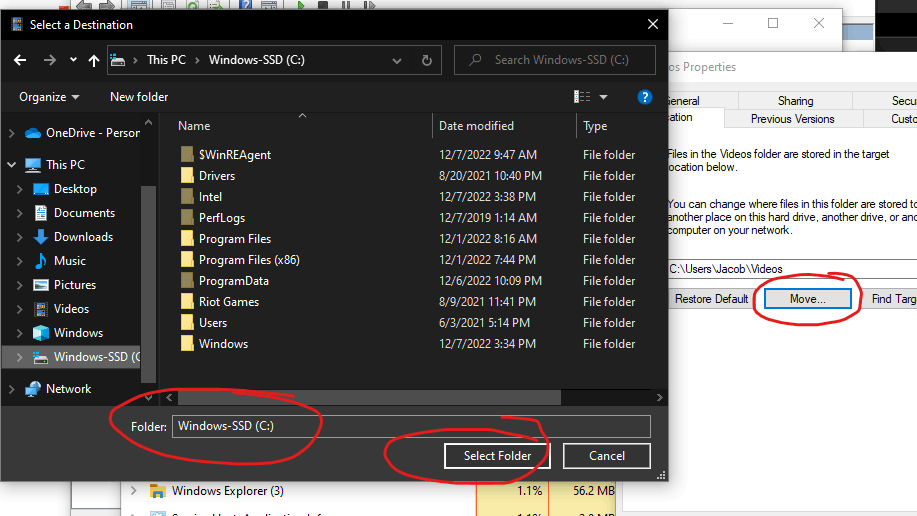Select Network icon in sidebar
Image resolution: width=917 pixels, height=516 pixels.
pyautogui.click(x=33, y=388)
